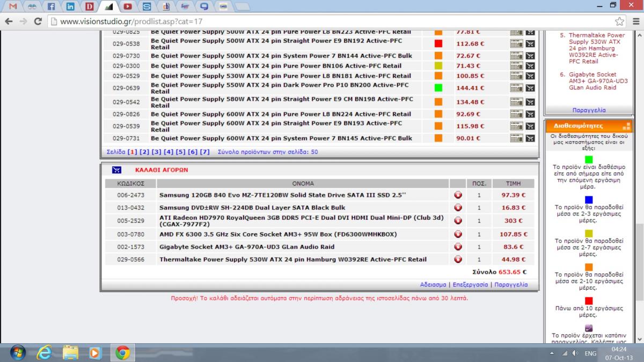Image resolution: width=644 pixels, height=362 pixels.
Task: Open Gigabyte GA-970A-UD3 link in sidebar list
Action: click(x=598, y=81)
